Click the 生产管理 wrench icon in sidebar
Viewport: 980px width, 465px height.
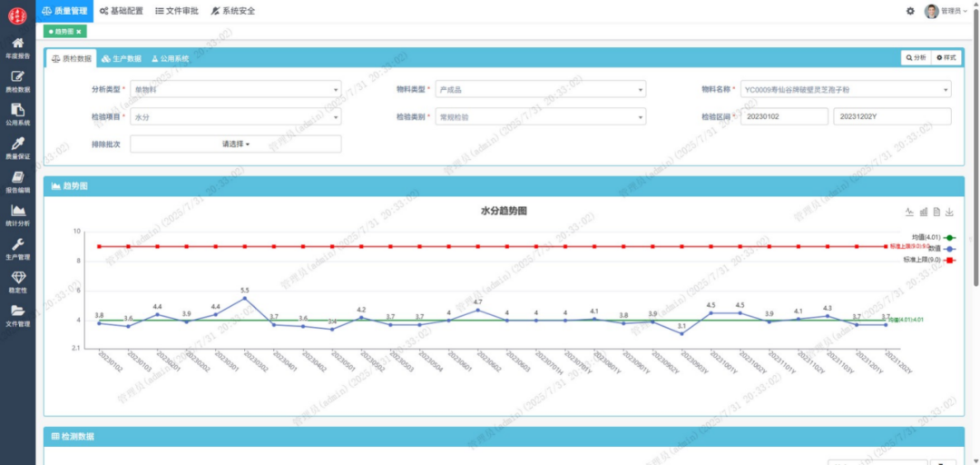coord(17,244)
